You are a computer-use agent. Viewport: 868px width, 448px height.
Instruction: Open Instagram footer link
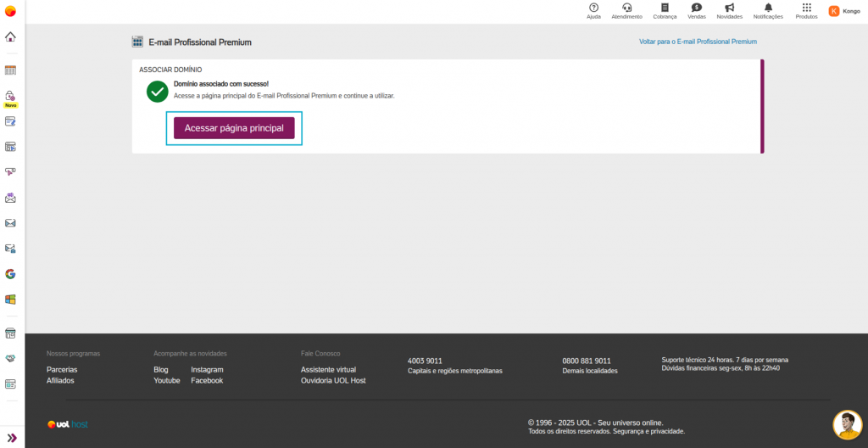coord(207,369)
